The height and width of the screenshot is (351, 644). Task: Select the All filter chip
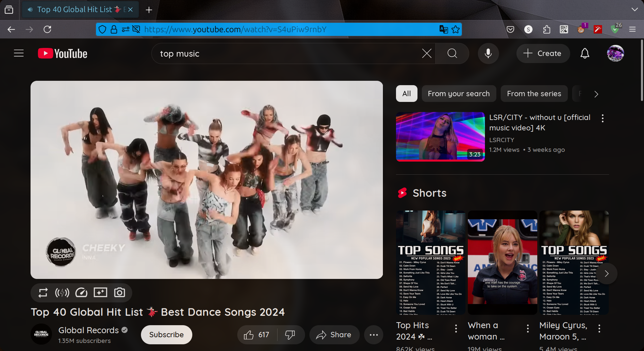[407, 94]
